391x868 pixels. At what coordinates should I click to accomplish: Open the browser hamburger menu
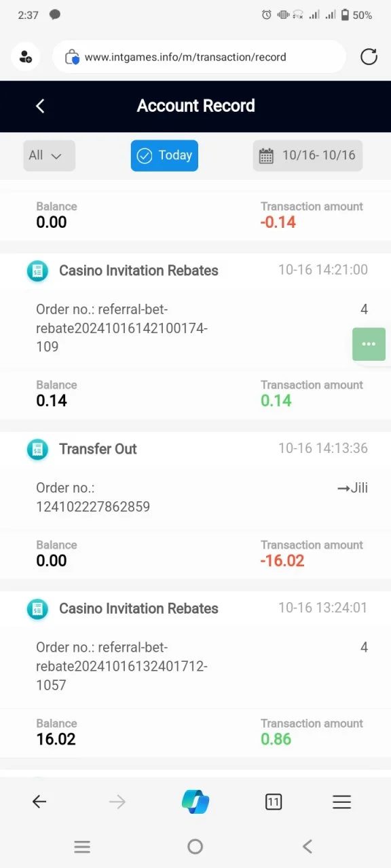point(341,802)
